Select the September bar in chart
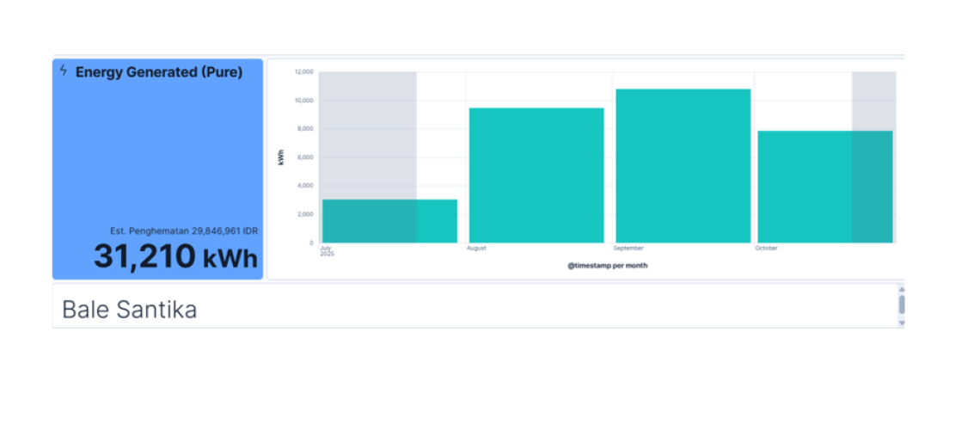980x430 pixels. pos(683,166)
